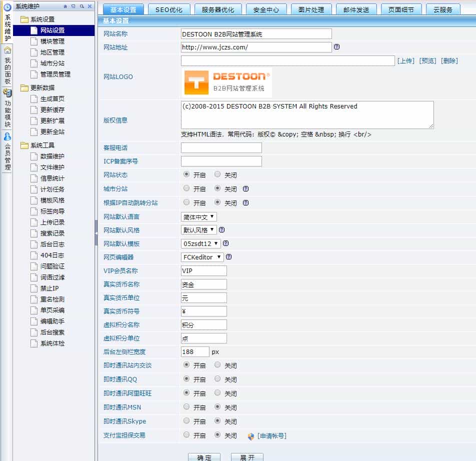
Task: Click the window layout icon in the 系统维护 header
Action: click(x=73, y=6)
